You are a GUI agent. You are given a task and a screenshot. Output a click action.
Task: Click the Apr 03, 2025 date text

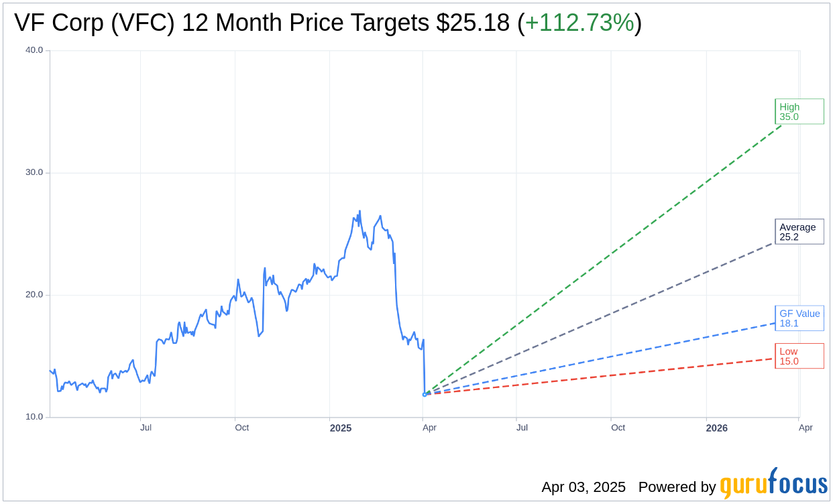click(584, 487)
